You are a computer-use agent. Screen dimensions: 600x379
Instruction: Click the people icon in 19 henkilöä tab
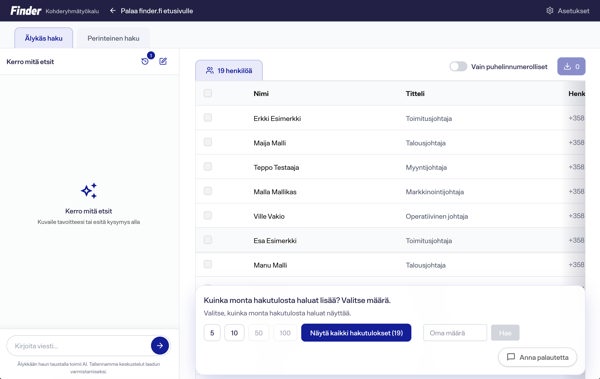[x=210, y=70]
